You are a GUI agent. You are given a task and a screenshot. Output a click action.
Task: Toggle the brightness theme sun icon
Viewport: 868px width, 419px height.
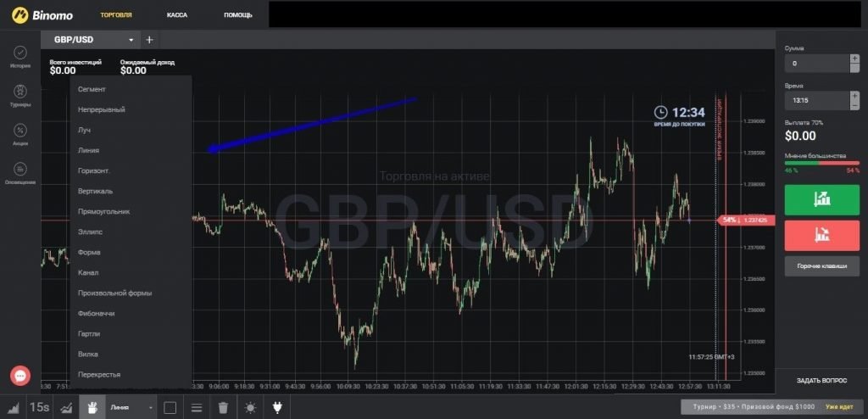pyautogui.click(x=250, y=407)
